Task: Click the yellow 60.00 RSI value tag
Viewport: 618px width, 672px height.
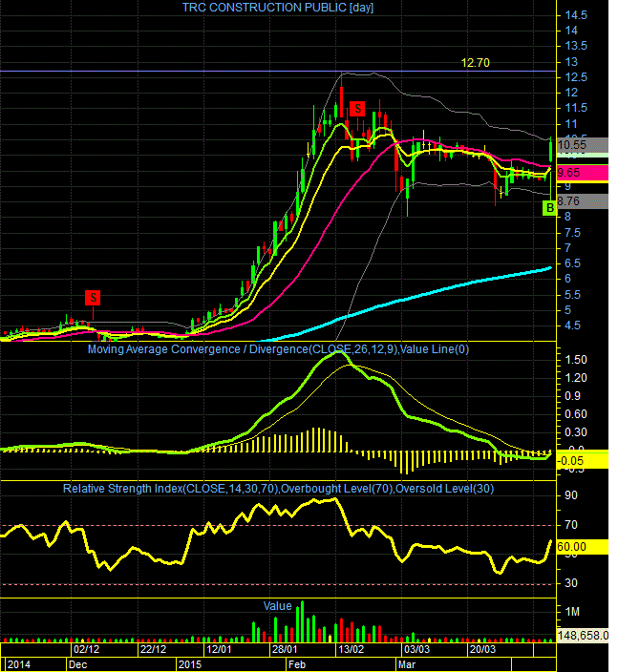Action: [582, 547]
